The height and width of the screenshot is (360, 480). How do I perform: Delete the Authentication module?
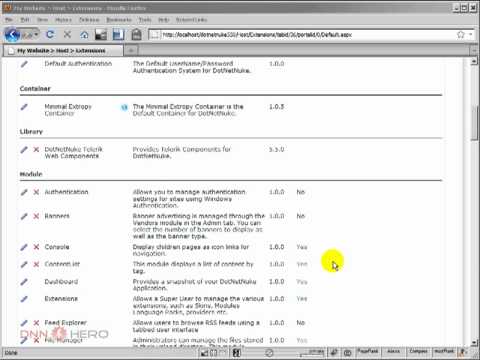coord(36,192)
